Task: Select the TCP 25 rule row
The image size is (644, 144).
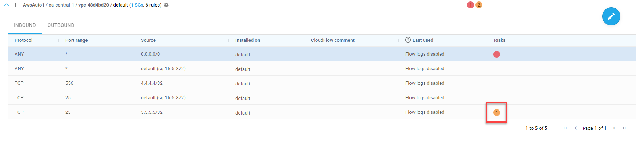Action: tap(322, 97)
